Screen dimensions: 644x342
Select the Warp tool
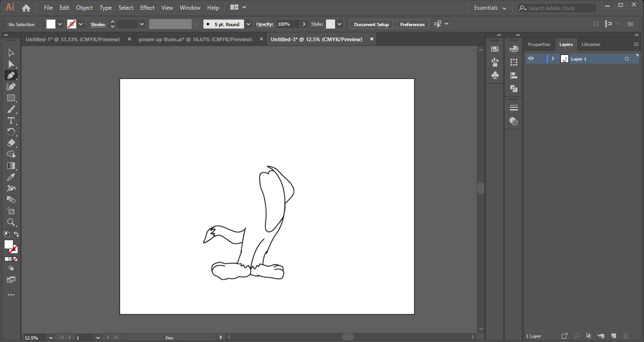coord(11,188)
